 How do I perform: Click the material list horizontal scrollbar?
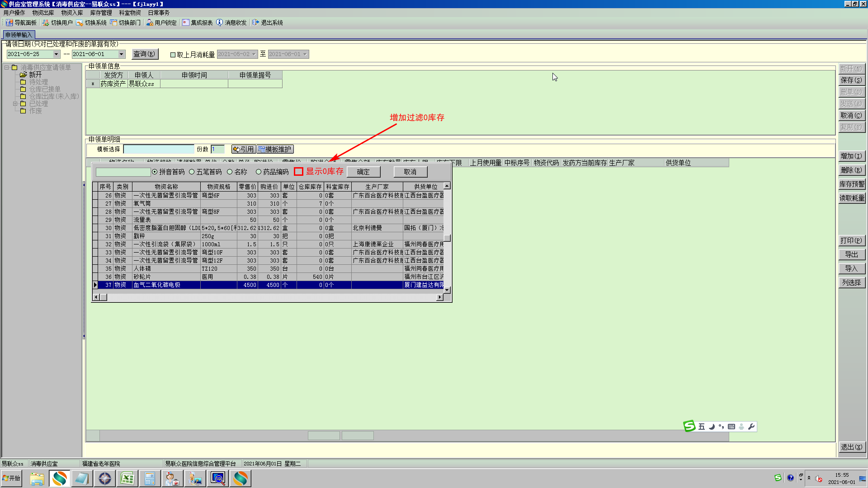click(271, 297)
